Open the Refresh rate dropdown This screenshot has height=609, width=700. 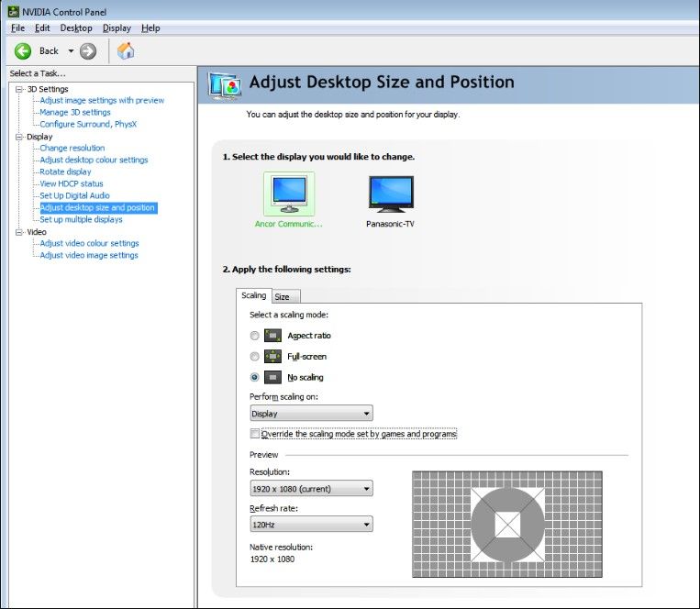coord(311,525)
